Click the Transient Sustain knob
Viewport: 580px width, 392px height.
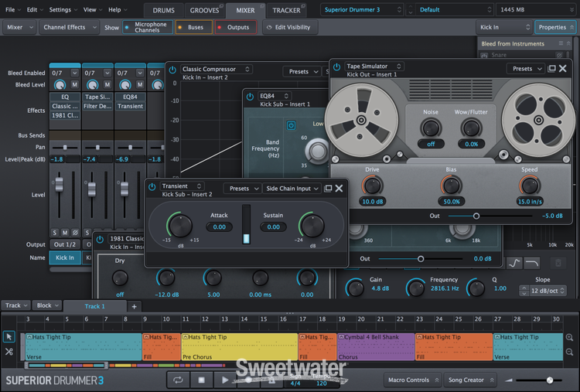click(x=312, y=226)
